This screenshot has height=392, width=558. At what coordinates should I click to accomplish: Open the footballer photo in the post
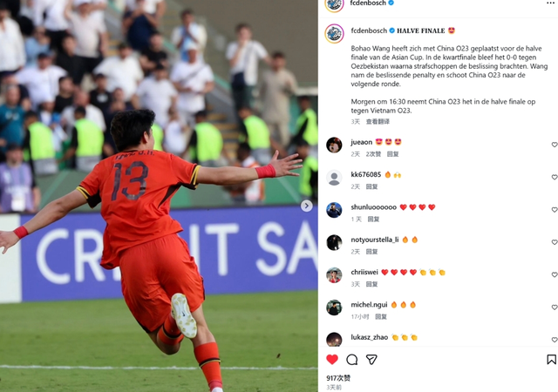pos(159,196)
